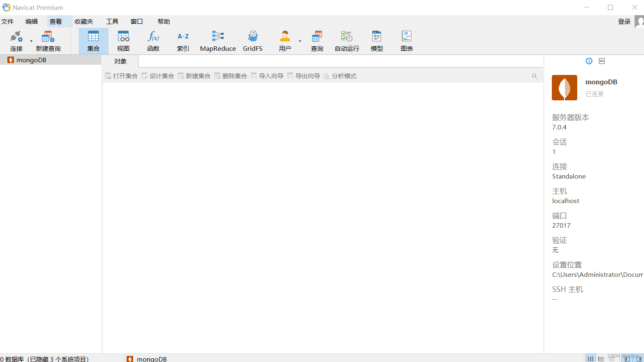The image size is (644, 362).
Task: Show the info panel via blue i icon
Action: (589, 61)
